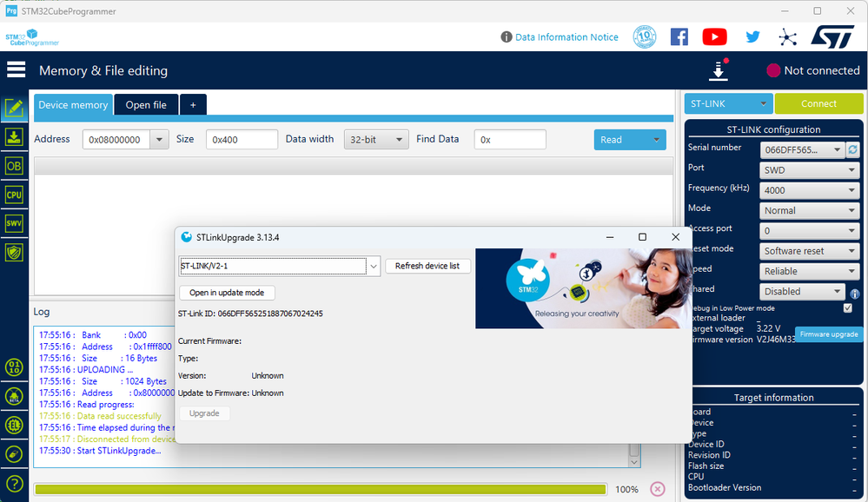The width and height of the screenshot is (868, 502).
Task: Click the Address input field
Action: pyautogui.click(x=116, y=140)
